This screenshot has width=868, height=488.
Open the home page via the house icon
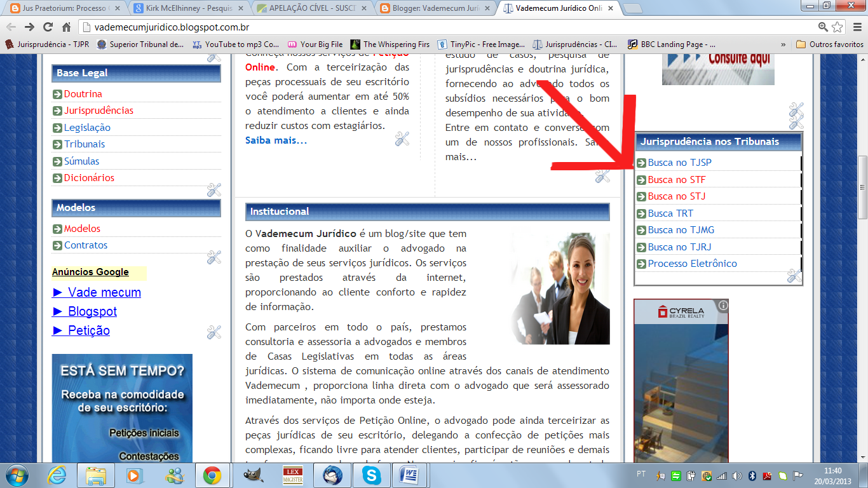tap(66, 27)
